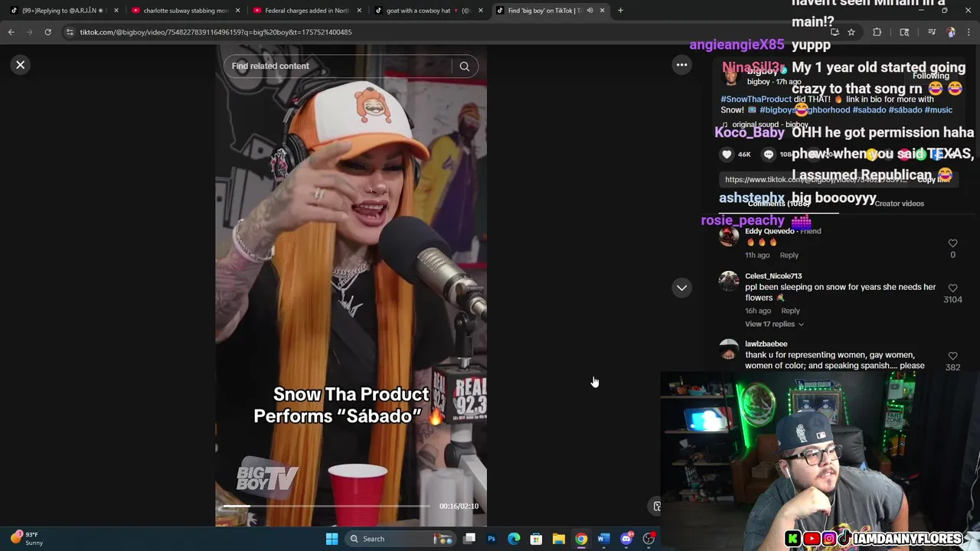Close the 'Find big boy on TikTok' tab
The height and width of the screenshot is (551, 980).
(602, 11)
